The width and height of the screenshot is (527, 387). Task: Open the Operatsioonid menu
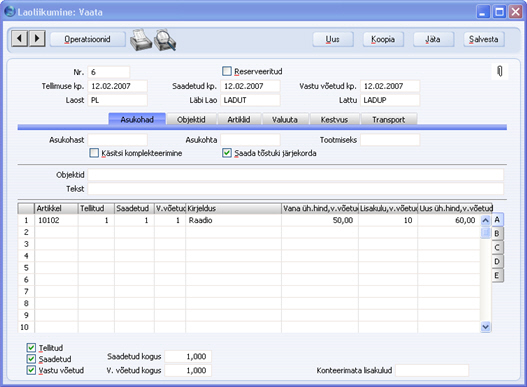point(87,39)
